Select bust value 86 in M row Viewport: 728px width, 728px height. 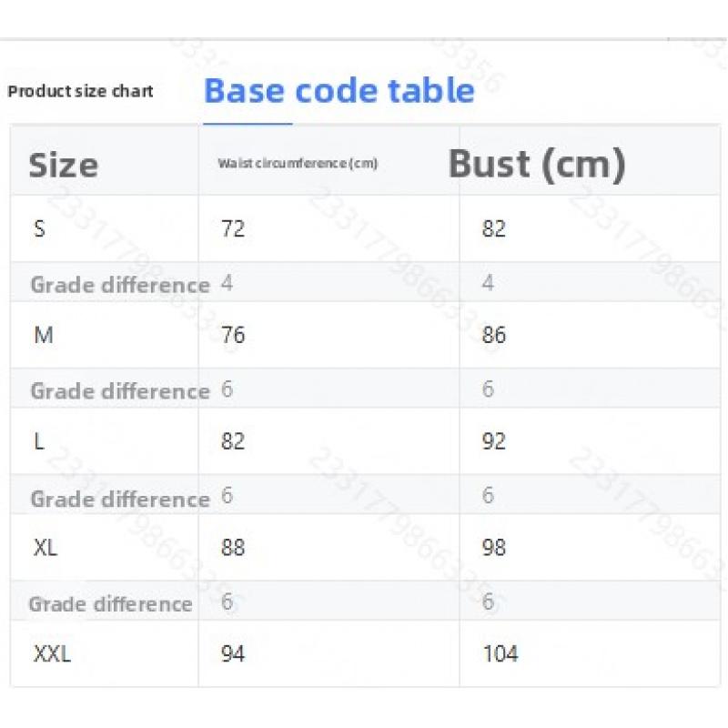tap(494, 335)
